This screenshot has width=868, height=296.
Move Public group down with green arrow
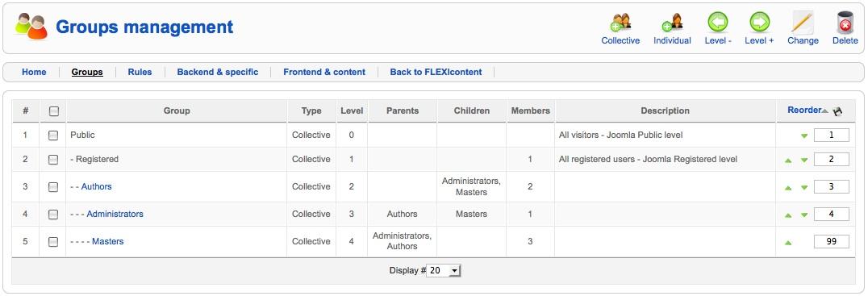(804, 136)
